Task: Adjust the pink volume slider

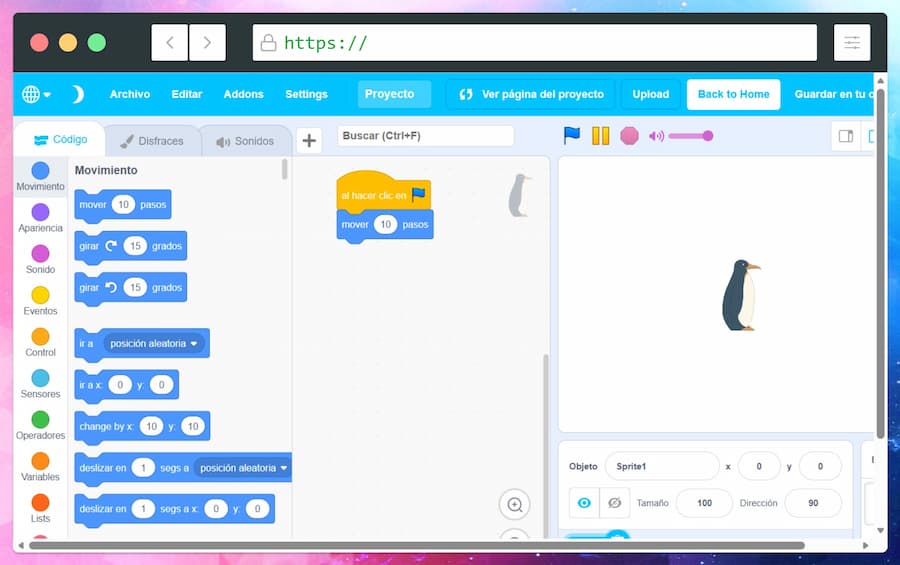Action: click(x=689, y=136)
